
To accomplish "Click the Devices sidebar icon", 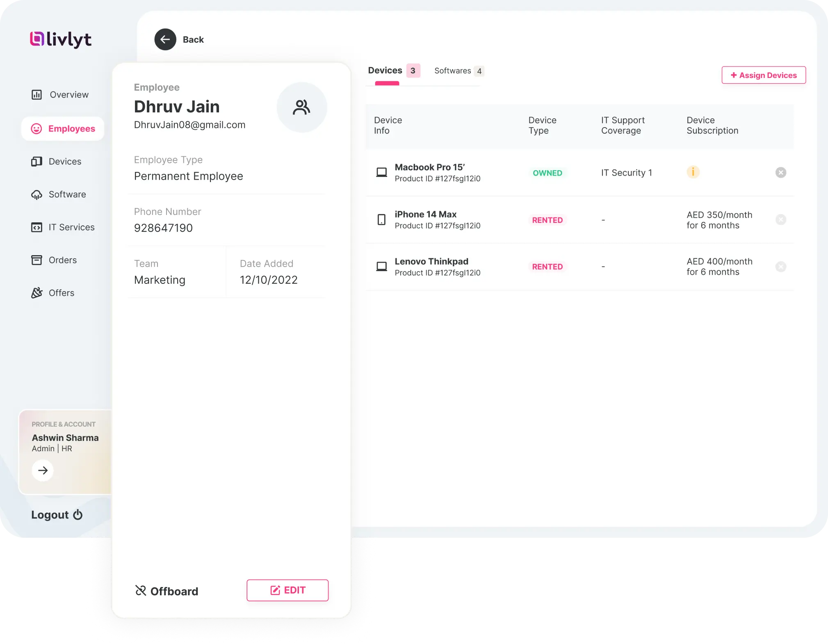I will tap(36, 161).
